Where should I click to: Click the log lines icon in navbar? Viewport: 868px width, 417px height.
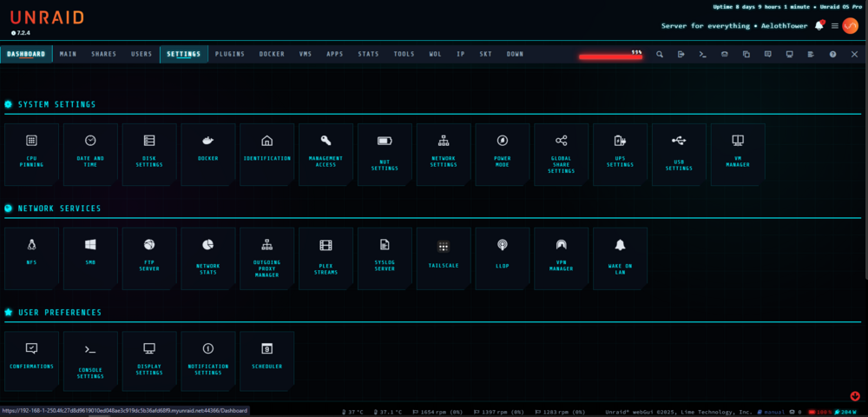click(x=811, y=54)
